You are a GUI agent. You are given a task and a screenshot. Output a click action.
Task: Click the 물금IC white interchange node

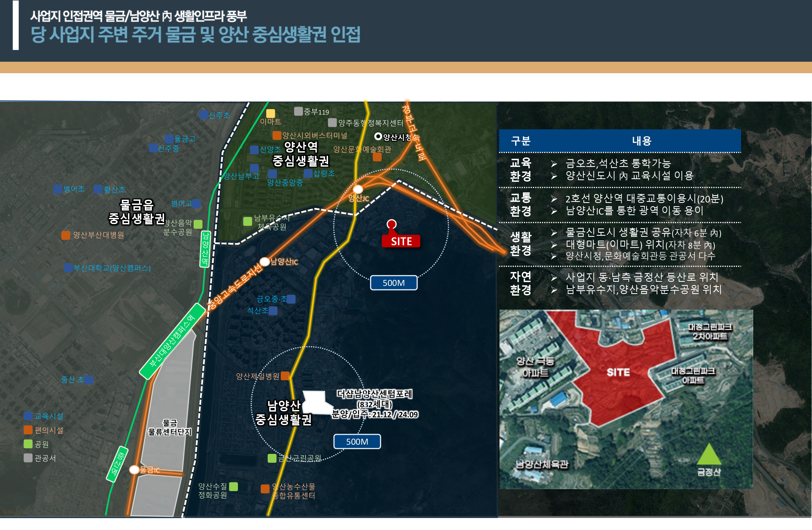point(134,470)
